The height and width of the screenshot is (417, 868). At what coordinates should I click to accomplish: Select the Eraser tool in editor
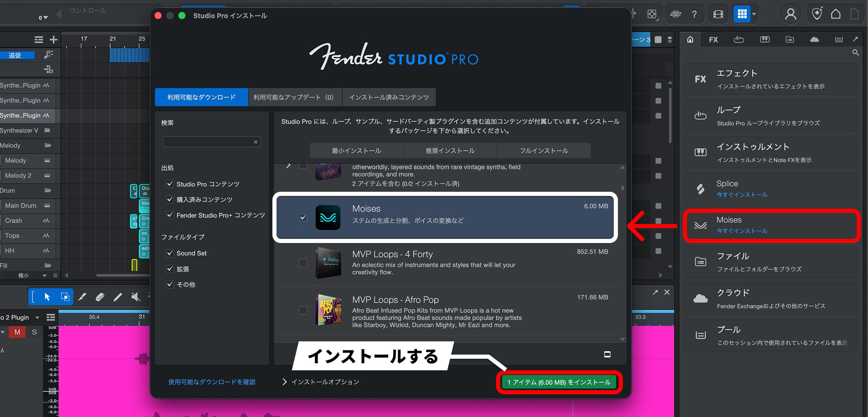click(100, 297)
